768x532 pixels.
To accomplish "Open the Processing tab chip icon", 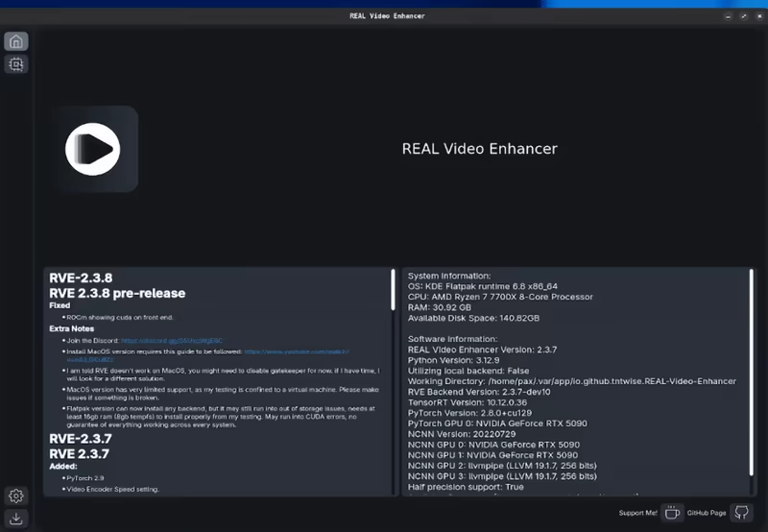I will tap(16, 64).
